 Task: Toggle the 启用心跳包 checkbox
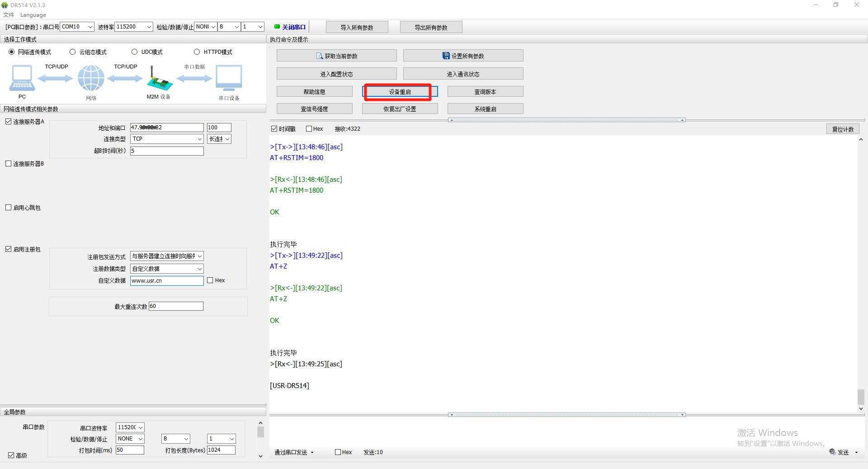coord(9,208)
